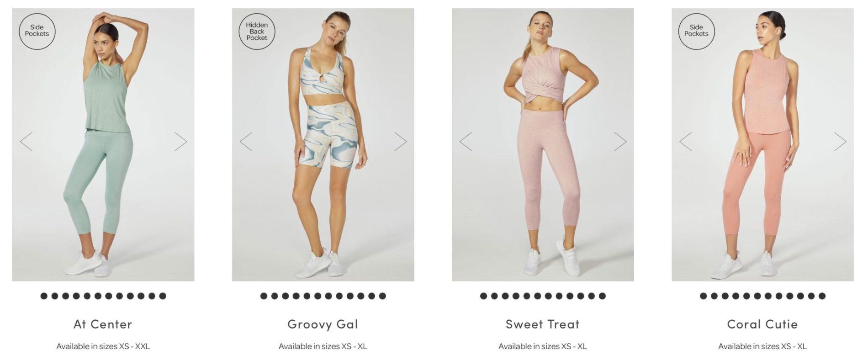Open the Sweet Treat model photo

(x=543, y=144)
